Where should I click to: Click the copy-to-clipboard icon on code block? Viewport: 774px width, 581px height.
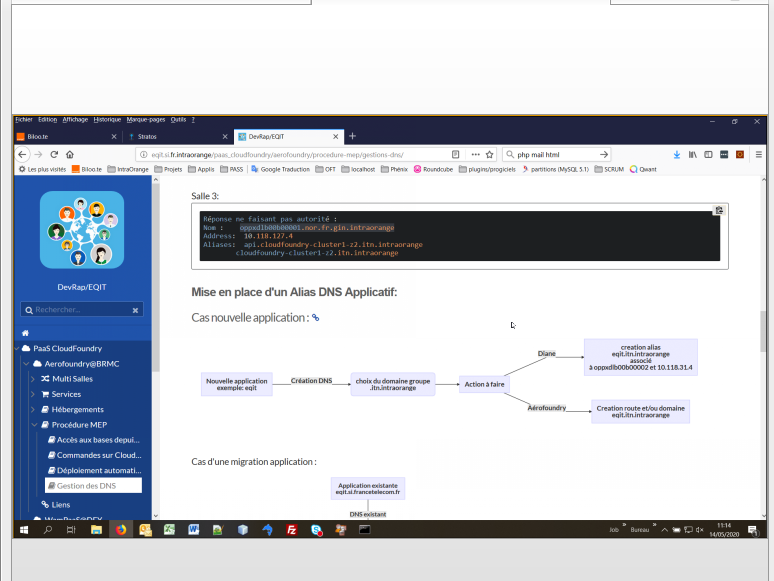pyautogui.click(x=719, y=210)
